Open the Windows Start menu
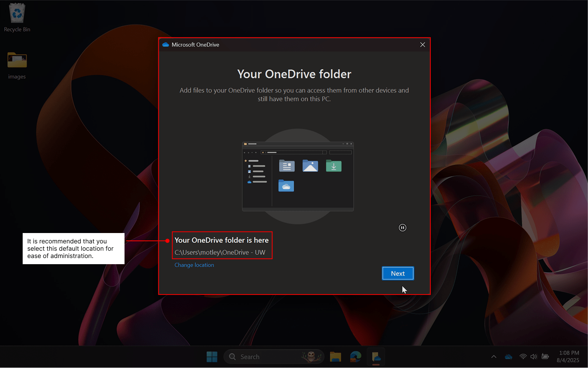This screenshot has height=368, width=588. tap(212, 357)
